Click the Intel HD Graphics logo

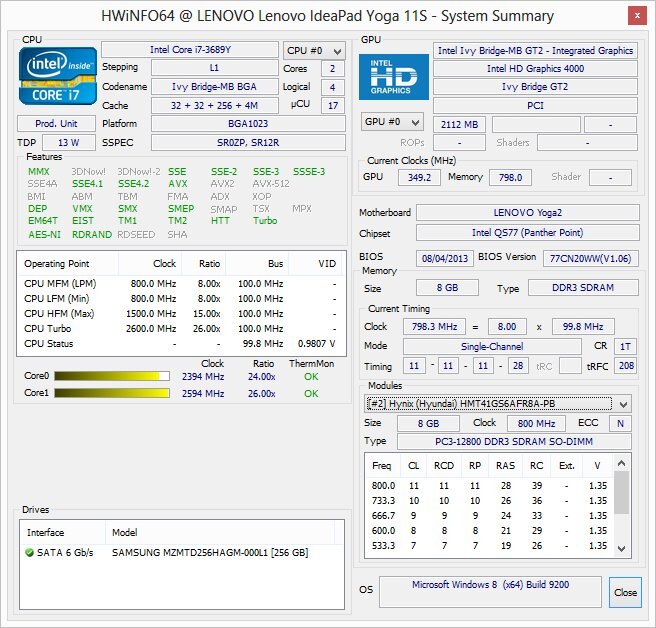pos(394,77)
